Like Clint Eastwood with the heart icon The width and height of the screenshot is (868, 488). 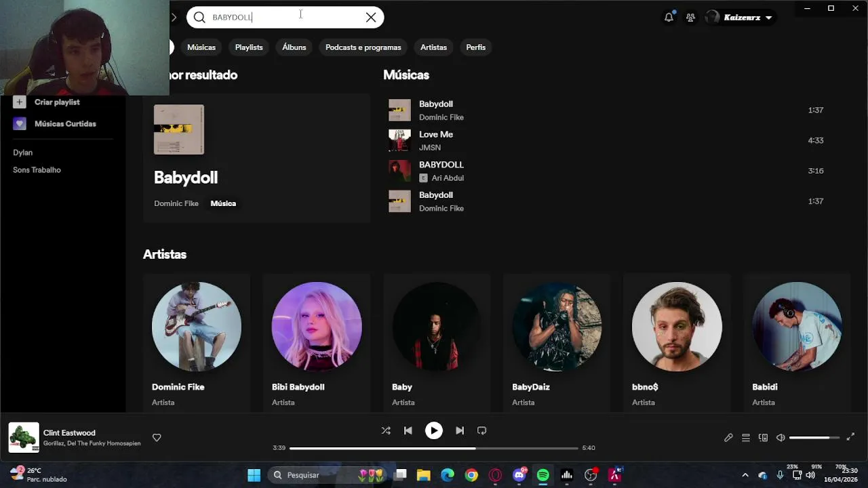click(157, 438)
